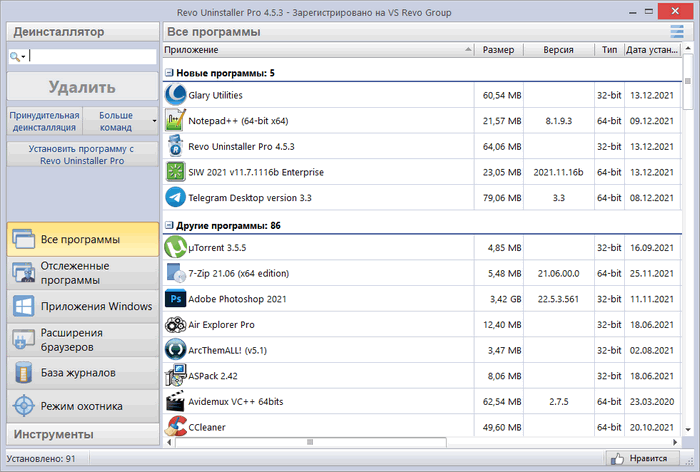This screenshot has width=700, height=472.
Task: Click the Telegram Desktop icon
Action: click(175, 197)
